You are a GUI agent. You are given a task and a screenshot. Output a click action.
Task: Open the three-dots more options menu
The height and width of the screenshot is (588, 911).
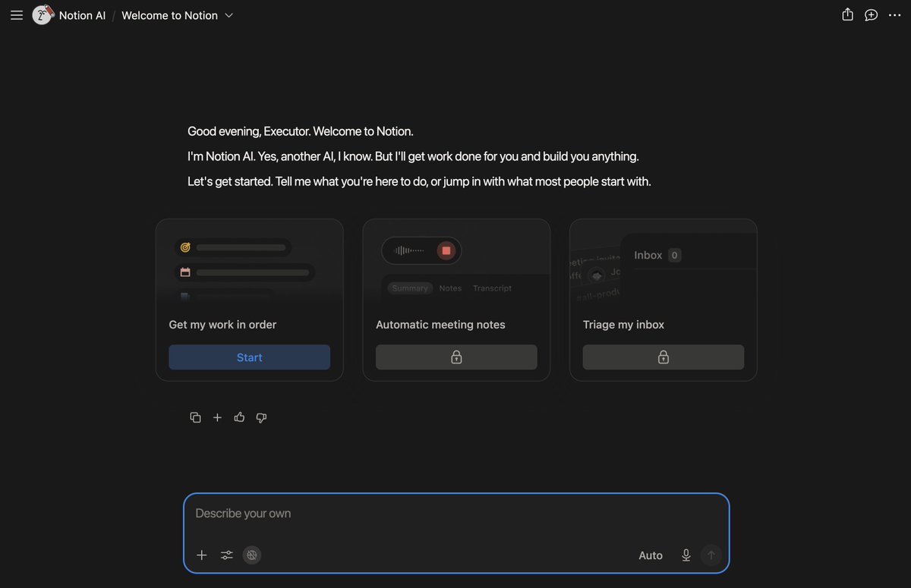(894, 15)
